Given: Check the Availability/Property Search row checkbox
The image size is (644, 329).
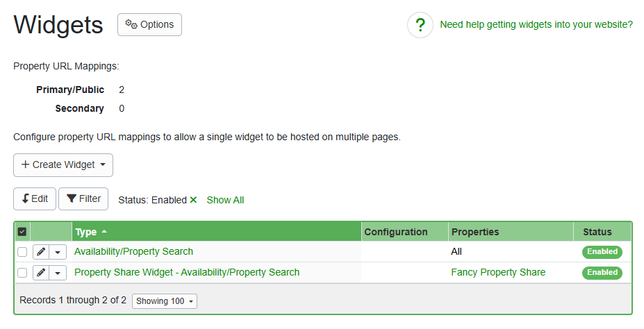Looking at the screenshot, I should click(x=22, y=252).
